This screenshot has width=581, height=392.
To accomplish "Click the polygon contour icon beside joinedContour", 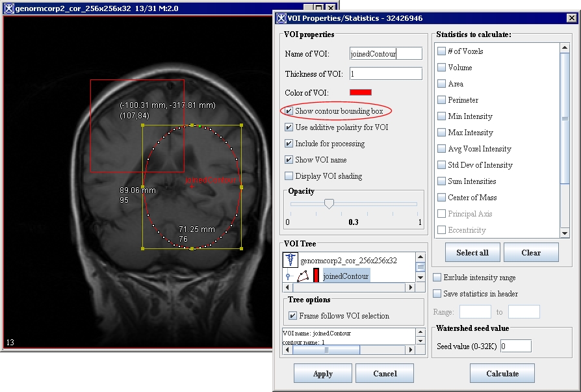I will 303,276.
